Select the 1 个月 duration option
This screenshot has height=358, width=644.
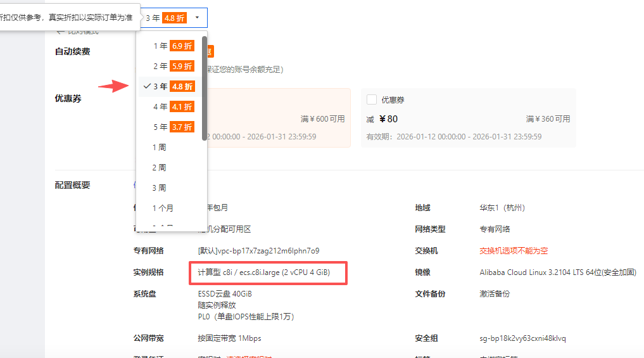click(163, 208)
